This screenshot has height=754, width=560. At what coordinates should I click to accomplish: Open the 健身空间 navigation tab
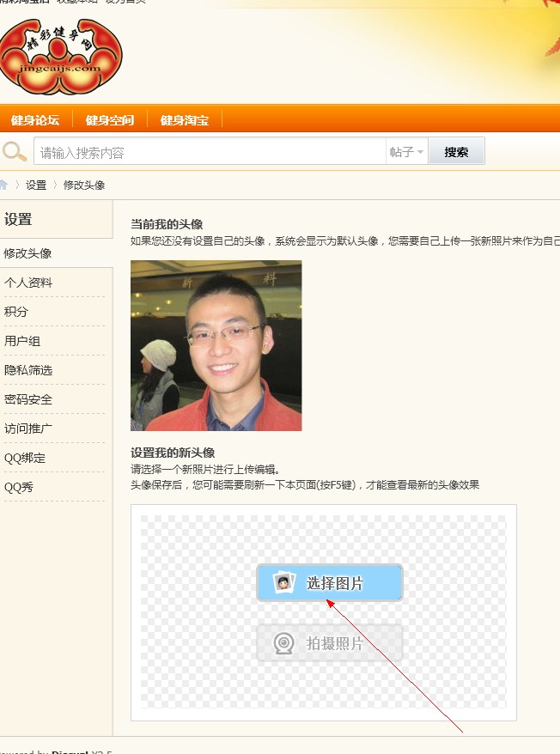(x=110, y=119)
